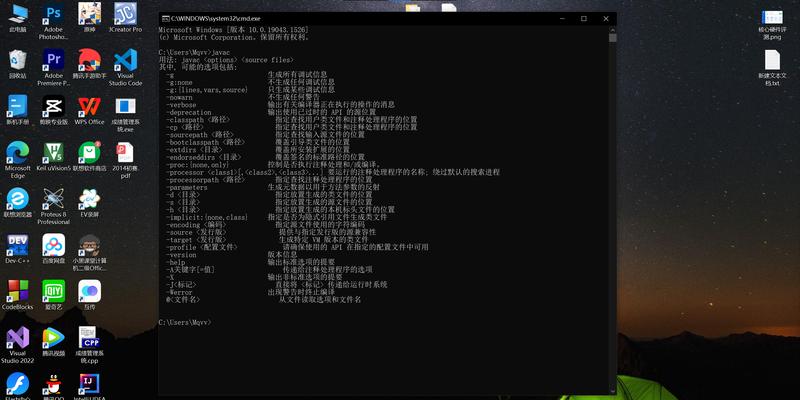Open the 小黑课堂计算机二级Office shortcut
Viewport: 800px width, 400px height.
89,252
